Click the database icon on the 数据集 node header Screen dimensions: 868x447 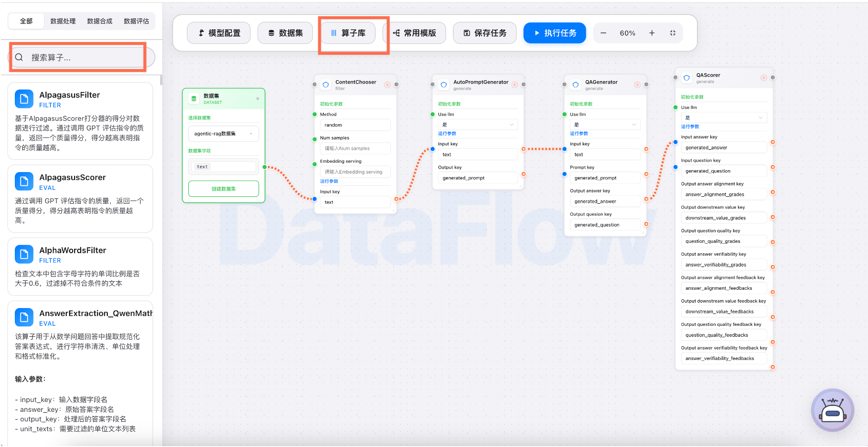pyautogui.click(x=193, y=98)
